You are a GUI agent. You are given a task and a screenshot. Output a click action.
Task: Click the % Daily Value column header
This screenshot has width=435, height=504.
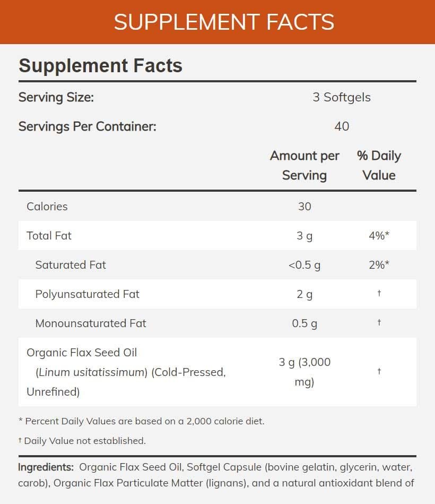379,165
